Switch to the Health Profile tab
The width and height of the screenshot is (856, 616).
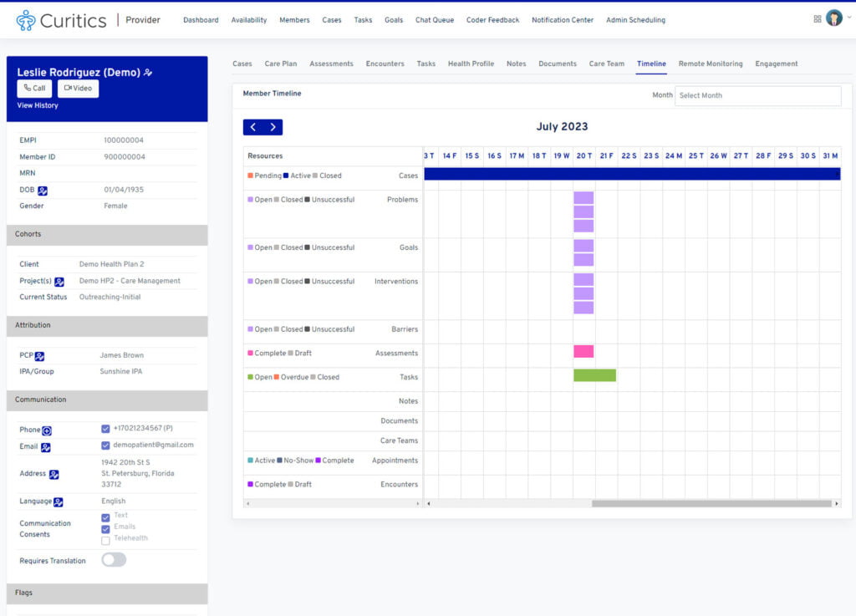point(471,64)
